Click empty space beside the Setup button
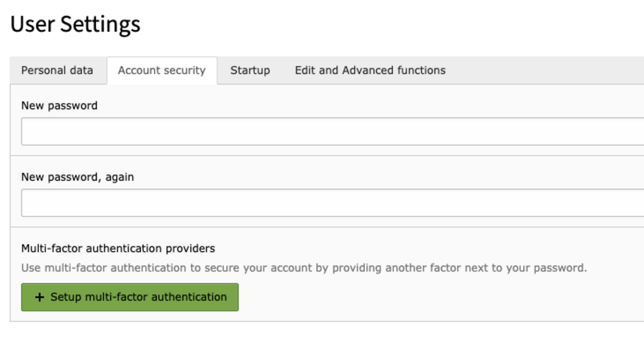Image resolution: width=644 pixels, height=358 pixels. 436,297
